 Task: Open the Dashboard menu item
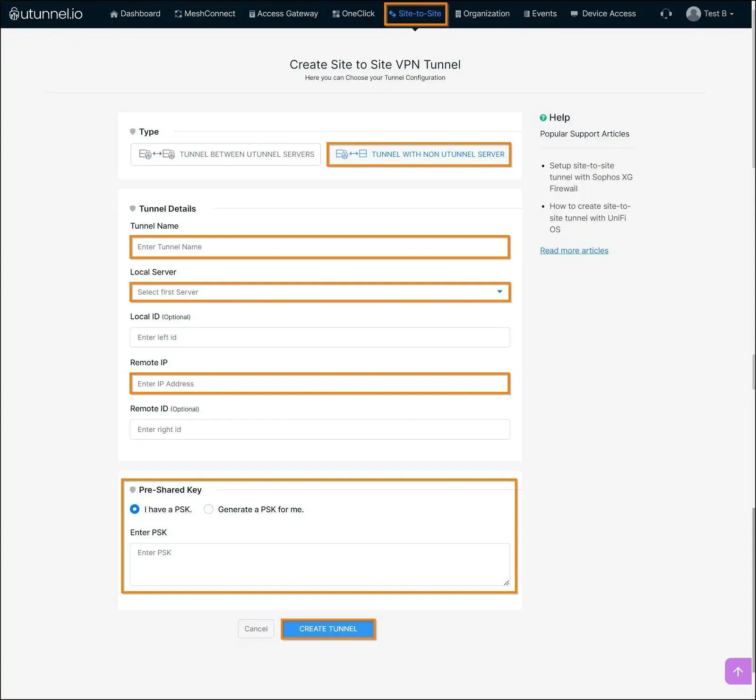pyautogui.click(x=135, y=14)
